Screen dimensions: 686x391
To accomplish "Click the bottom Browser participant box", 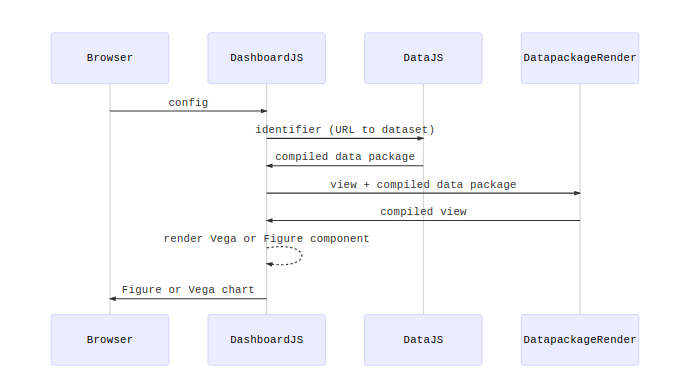I will click(x=110, y=339).
